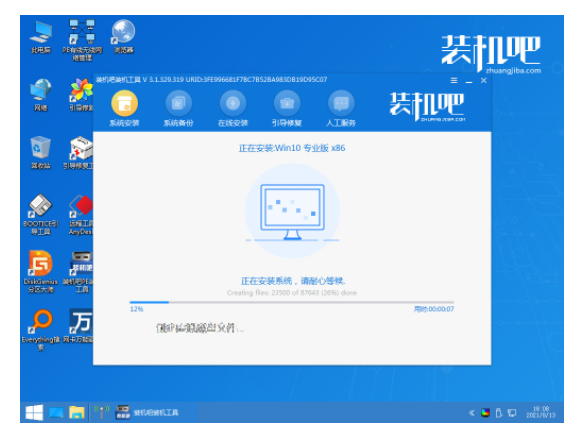The image size is (587, 432).
Task: Select the PE network manager desktop icon
Action: coord(82,40)
